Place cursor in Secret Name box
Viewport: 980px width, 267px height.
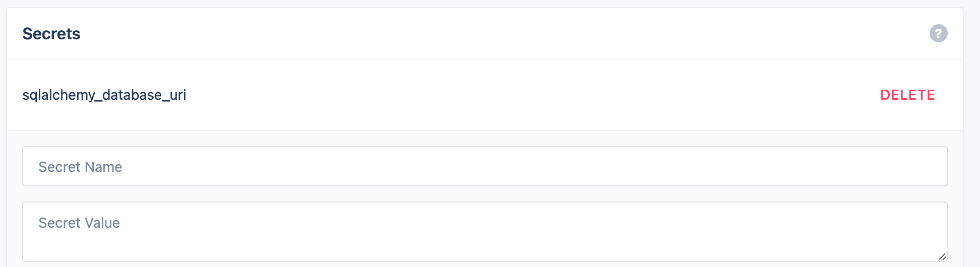click(x=484, y=166)
